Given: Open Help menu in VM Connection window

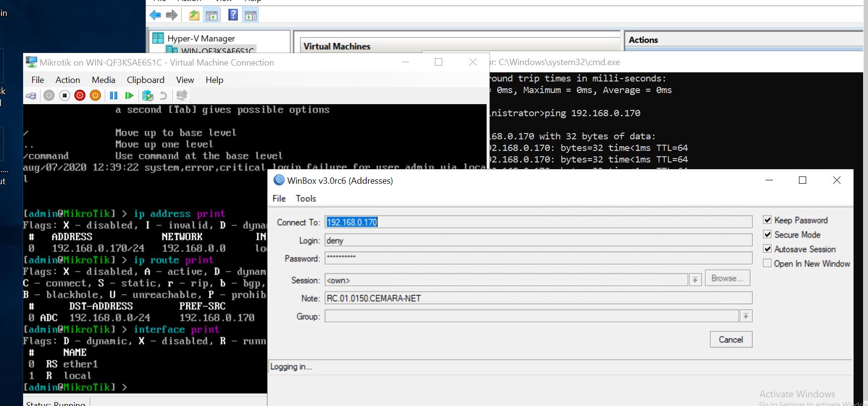Looking at the screenshot, I should click(214, 80).
